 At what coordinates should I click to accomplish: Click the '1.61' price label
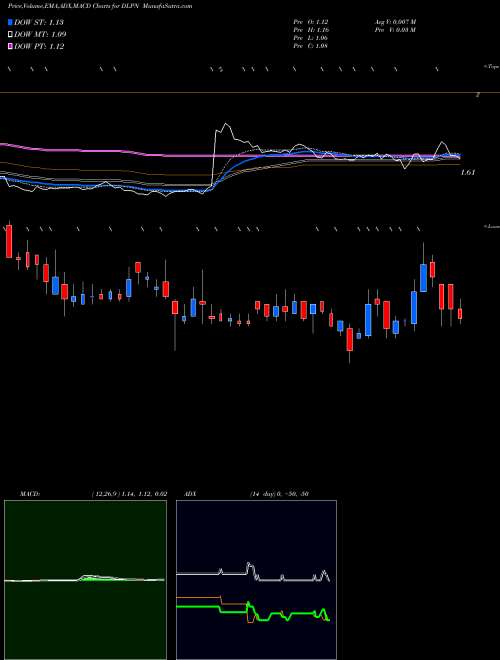tap(468, 172)
